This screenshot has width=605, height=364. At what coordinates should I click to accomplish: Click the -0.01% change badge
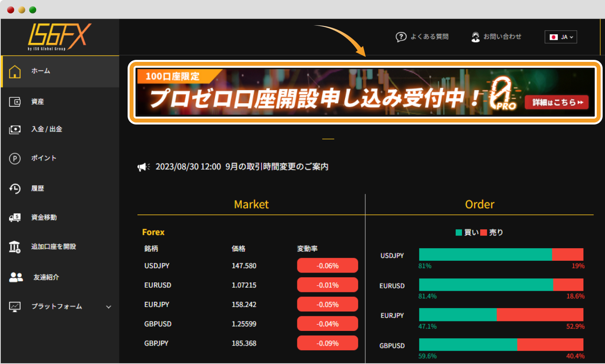coord(327,285)
